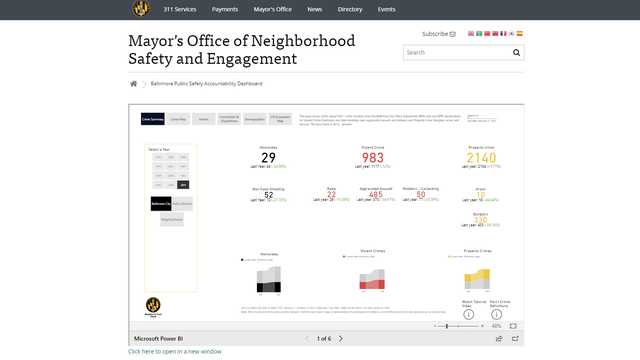Select the dark Crime Summary dashboard tab
640x360 pixels.
tap(153, 119)
